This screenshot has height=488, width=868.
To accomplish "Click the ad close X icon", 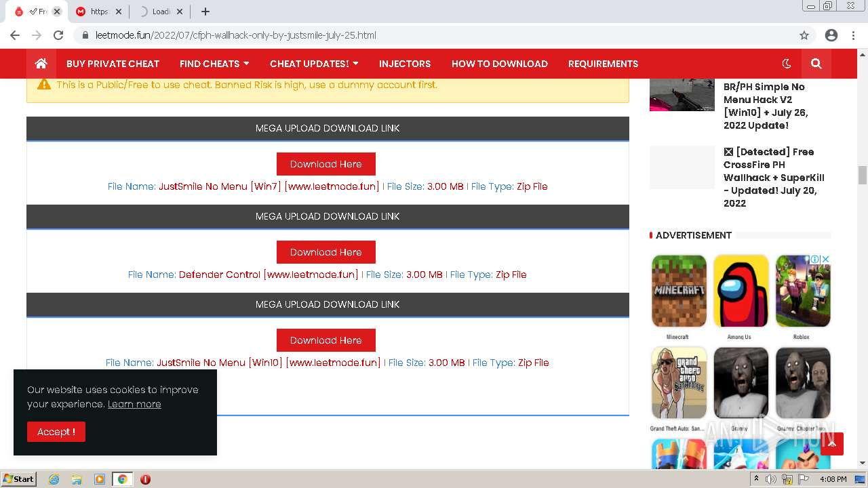I will [826, 259].
